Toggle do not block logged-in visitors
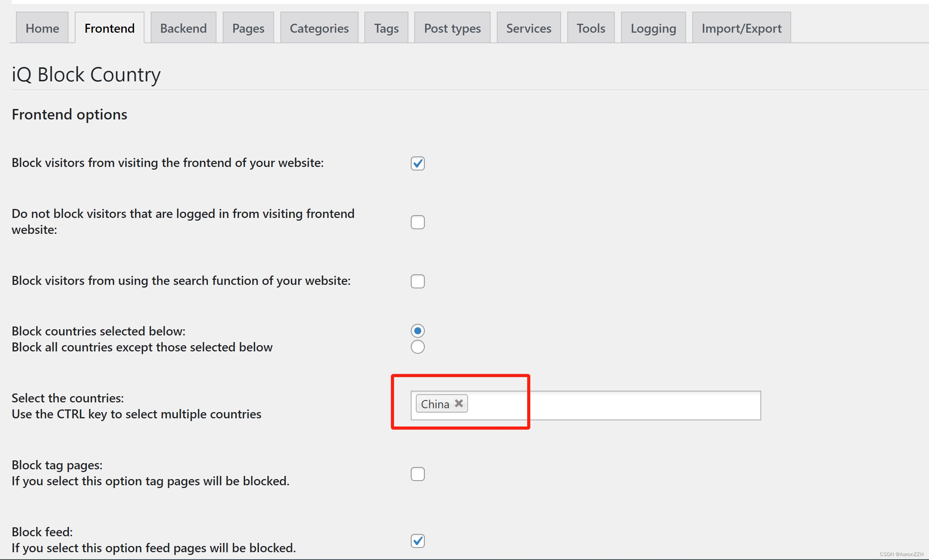 point(418,222)
